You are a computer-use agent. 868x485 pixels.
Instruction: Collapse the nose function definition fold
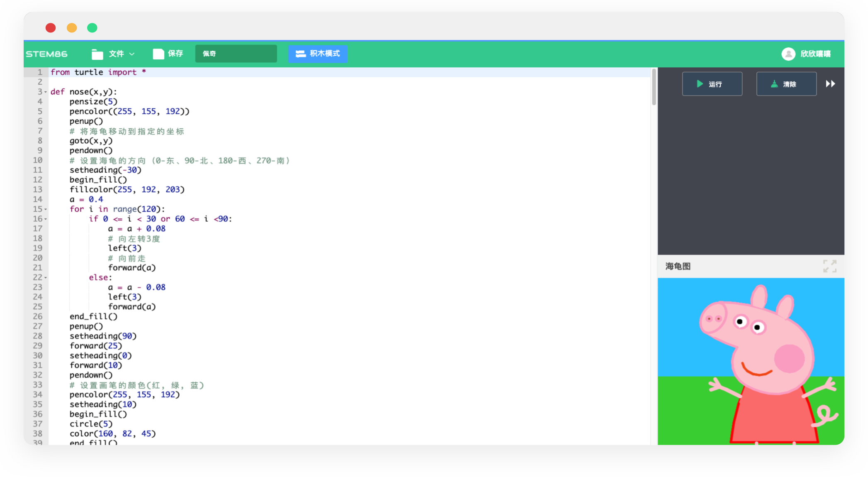click(x=46, y=92)
